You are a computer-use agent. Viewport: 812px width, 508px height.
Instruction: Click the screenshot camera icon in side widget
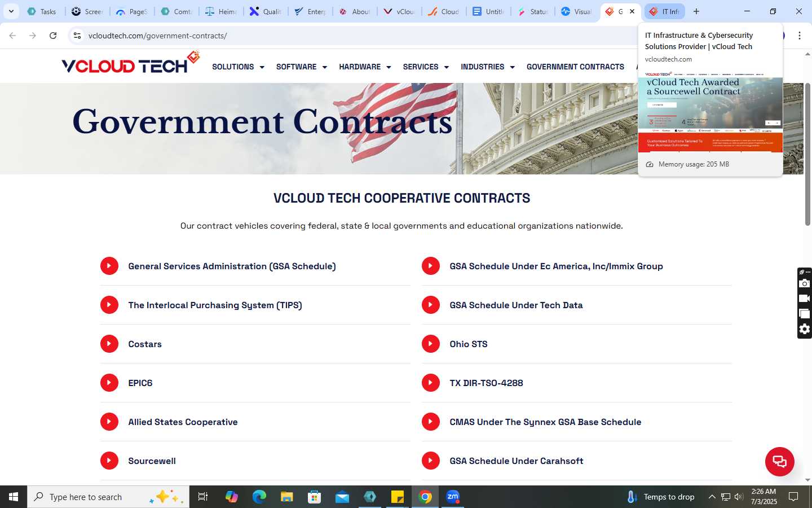805,283
